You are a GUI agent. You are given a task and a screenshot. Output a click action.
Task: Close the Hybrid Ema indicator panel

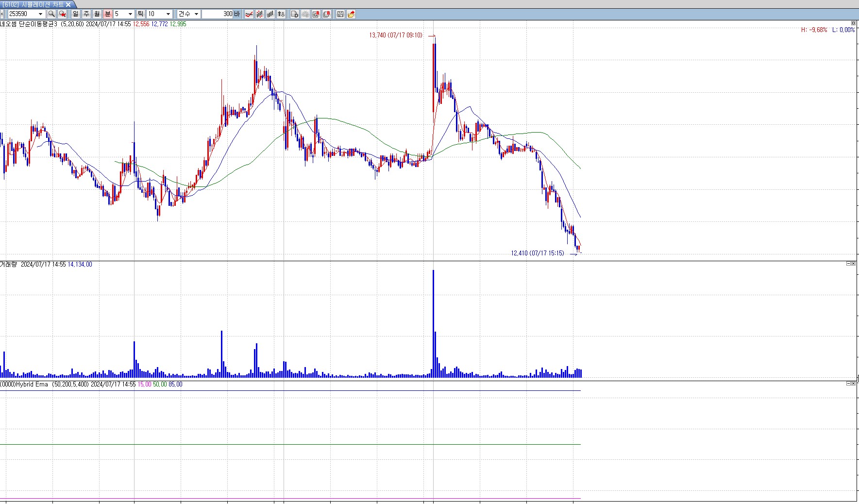coord(853,384)
